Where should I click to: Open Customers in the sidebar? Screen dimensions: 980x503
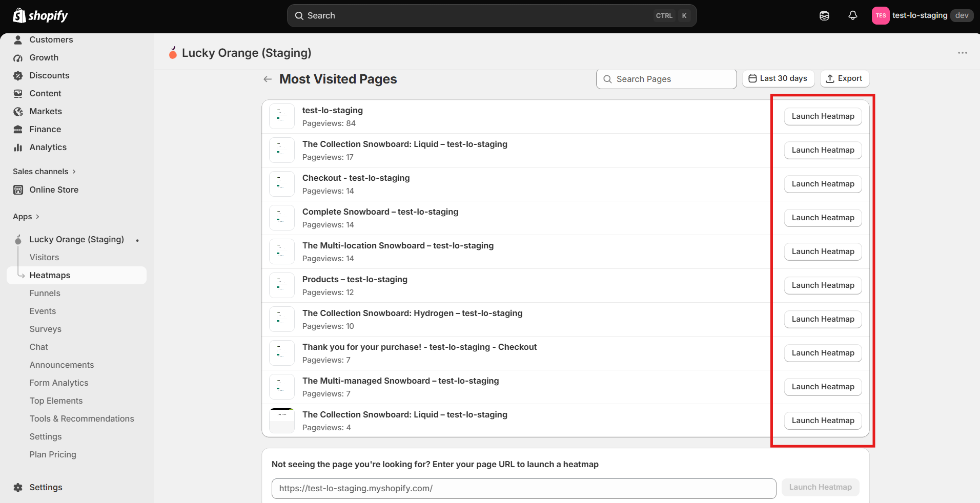coord(51,39)
